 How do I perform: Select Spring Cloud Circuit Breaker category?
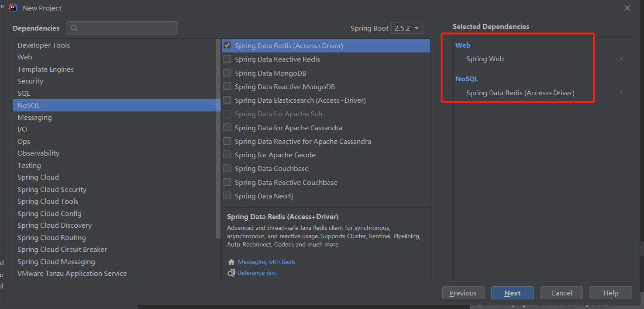pyautogui.click(x=114, y=249)
